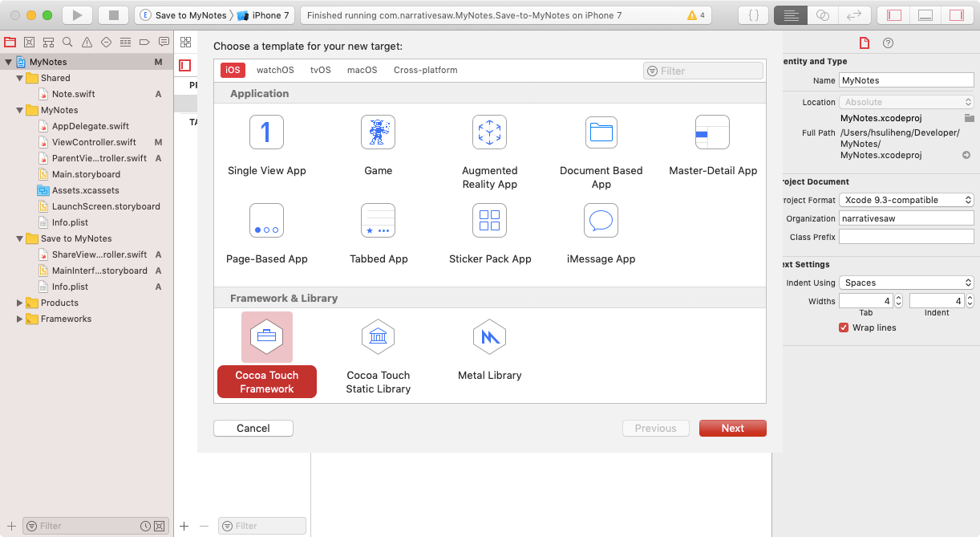Click the Class Prefix field

click(x=906, y=237)
